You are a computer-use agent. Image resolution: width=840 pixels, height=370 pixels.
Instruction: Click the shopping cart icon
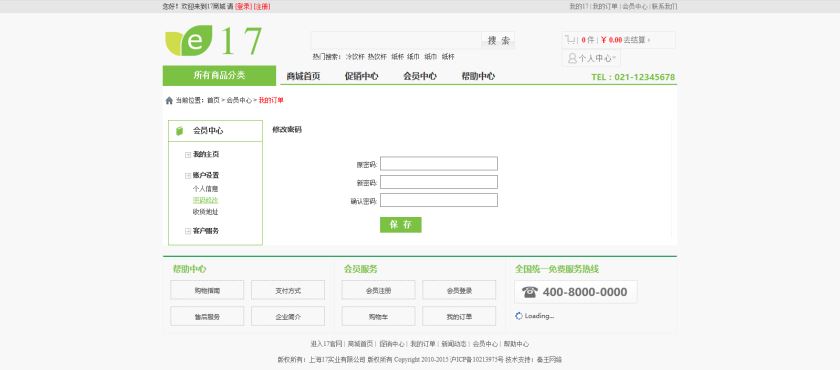[x=570, y=40]
